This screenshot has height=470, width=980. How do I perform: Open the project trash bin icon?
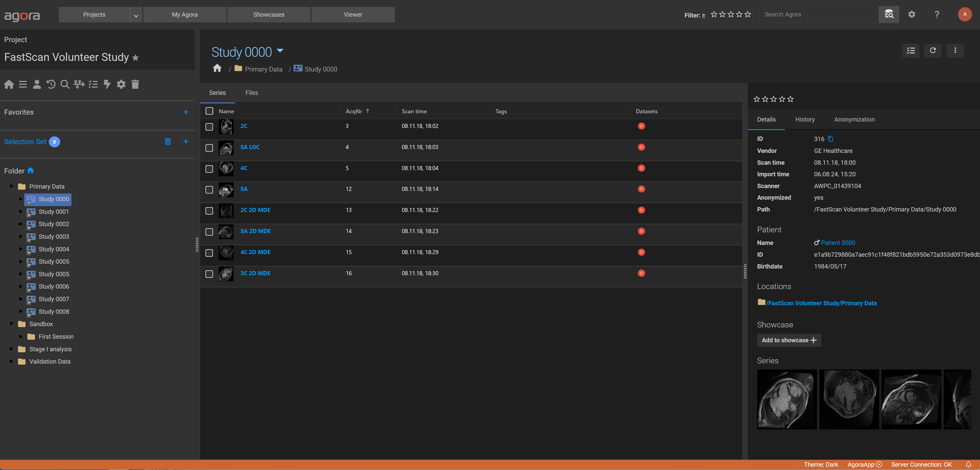click(135, 84)
